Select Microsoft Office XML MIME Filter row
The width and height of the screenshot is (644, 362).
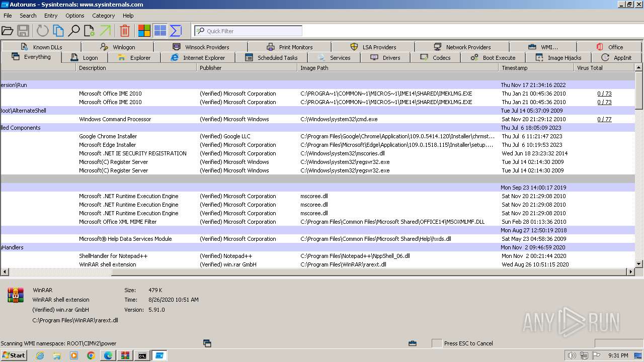(x=318, y=222)
